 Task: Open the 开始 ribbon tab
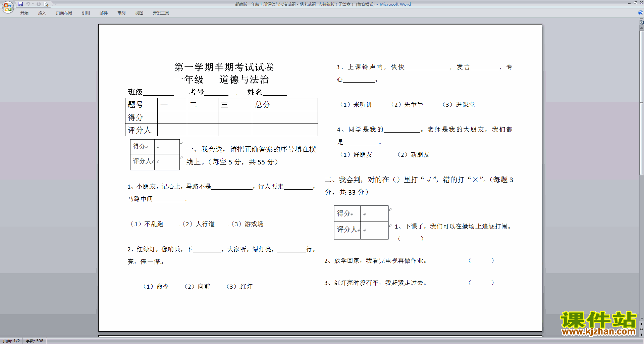tap(24, 13)
